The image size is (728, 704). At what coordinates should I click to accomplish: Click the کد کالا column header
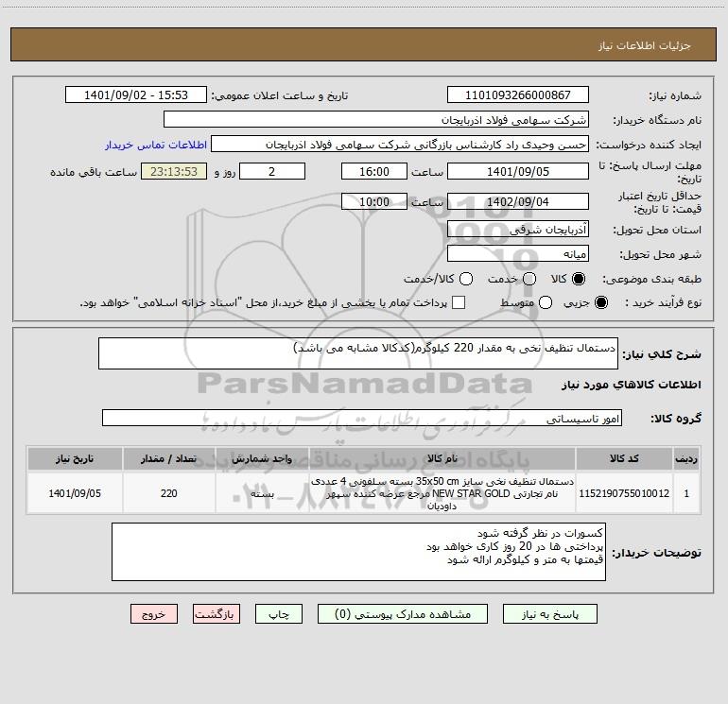[624, 458]
